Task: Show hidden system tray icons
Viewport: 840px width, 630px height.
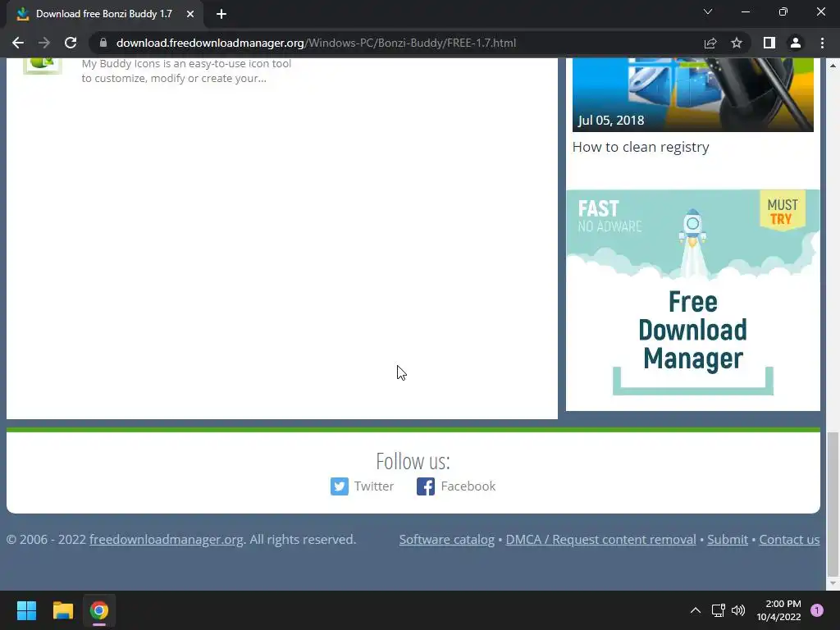Action: pos(696,610)
